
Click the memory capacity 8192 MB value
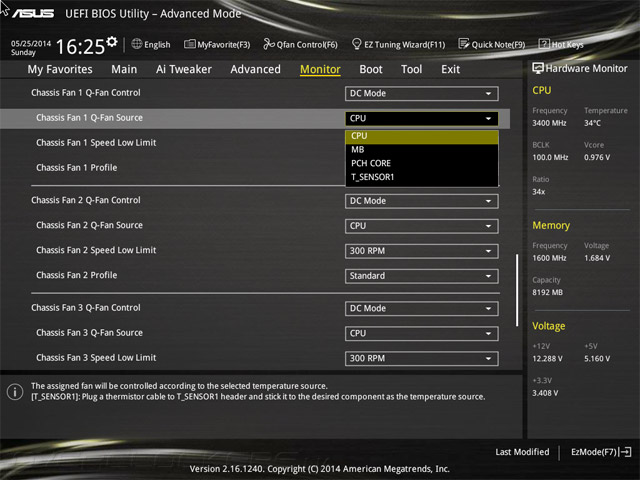547,293
